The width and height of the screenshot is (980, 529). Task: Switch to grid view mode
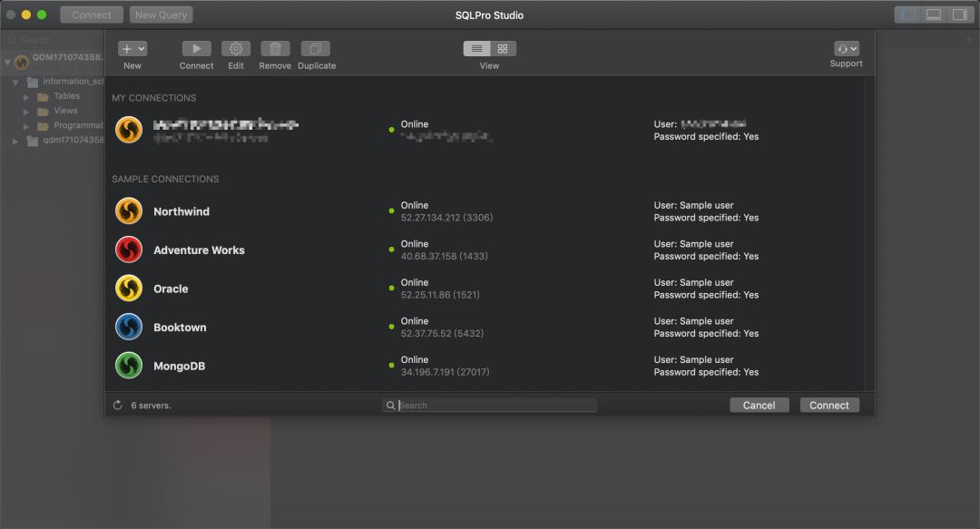click(503, 49)
